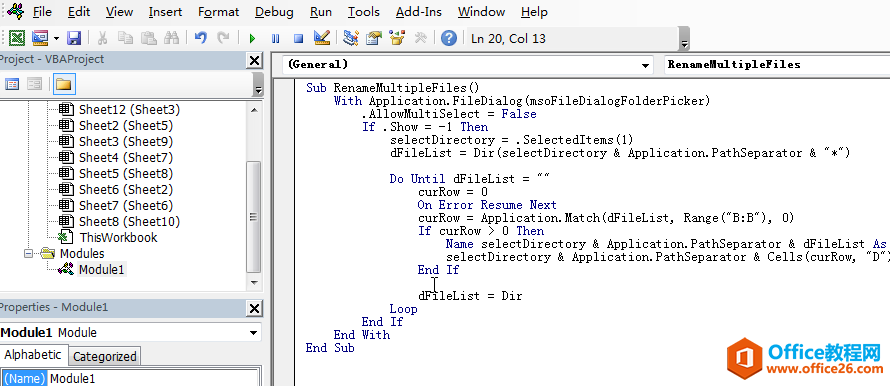Image resolution: width=890 pixels, height=386 pixels.
Task: Click the View Microsoft Excel icon
Action: tap(17, 38)
